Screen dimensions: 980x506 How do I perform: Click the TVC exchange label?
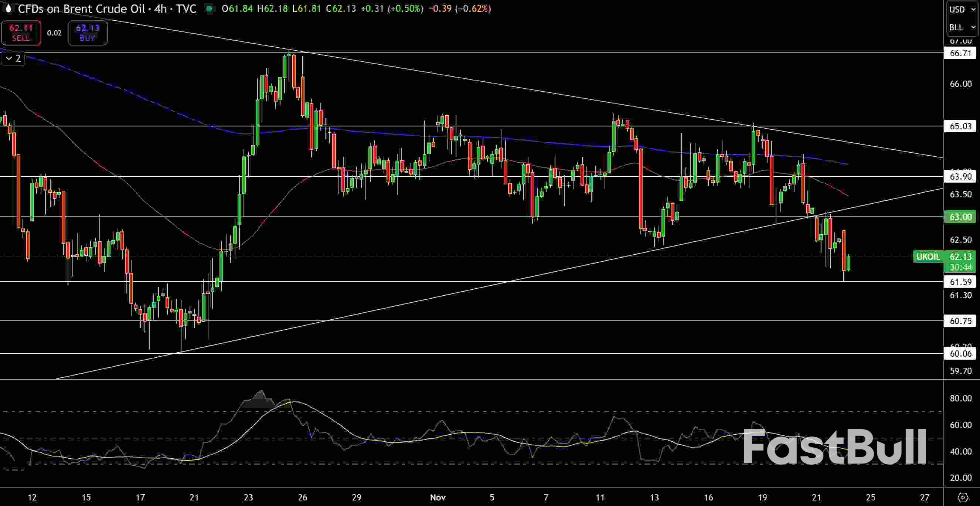[187, 9]
